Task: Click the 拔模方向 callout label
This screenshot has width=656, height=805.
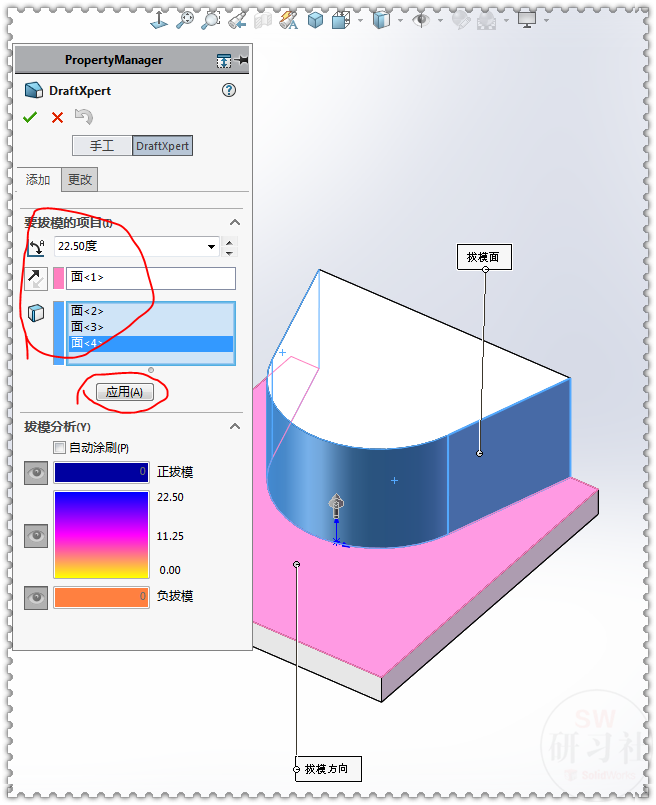Action: (328, 769)
